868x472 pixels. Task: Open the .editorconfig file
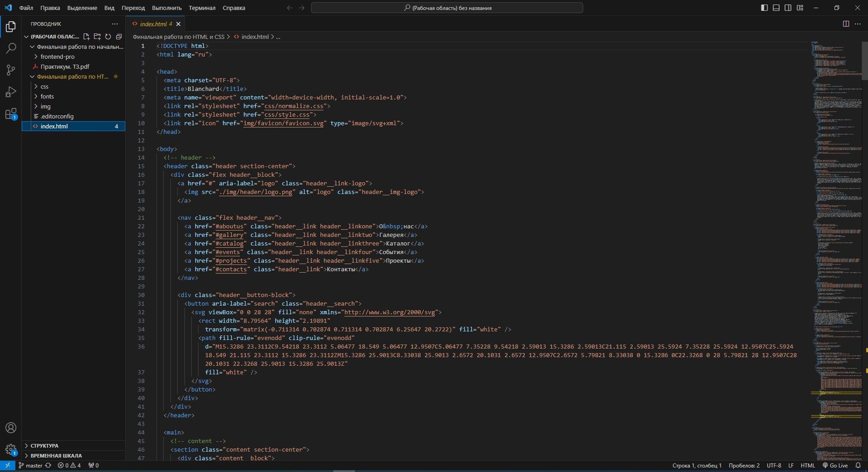click(x=73, y=116)
